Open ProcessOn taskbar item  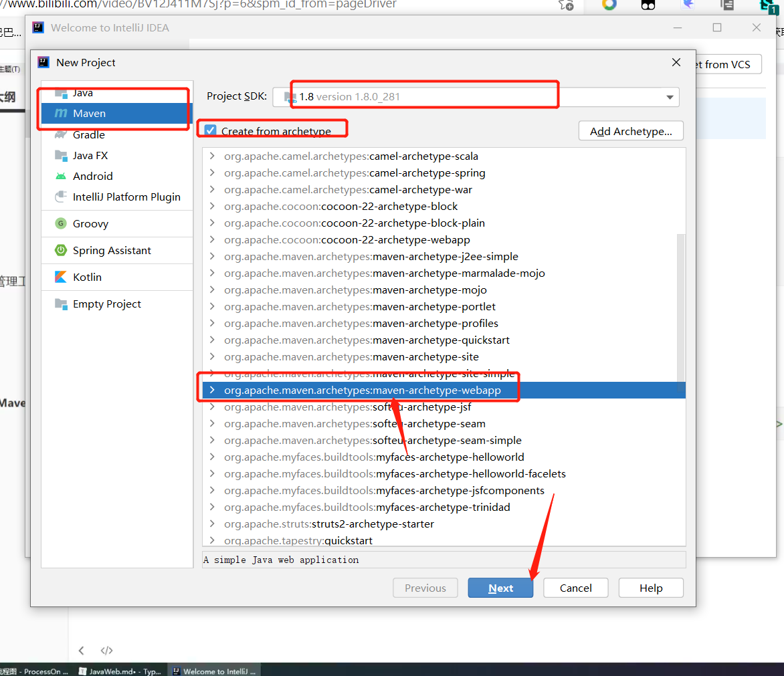pos(35,671)
